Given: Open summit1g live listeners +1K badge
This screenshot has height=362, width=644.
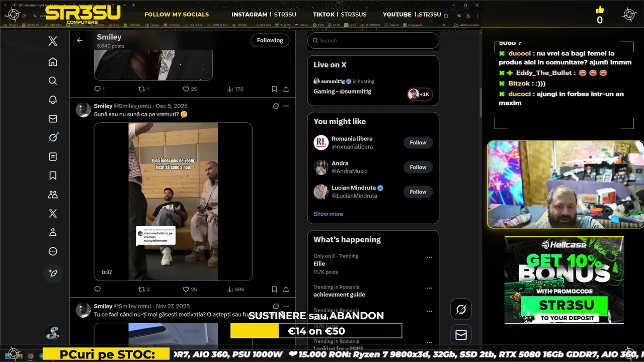Looking at the screenshot, I should (420, 94).
